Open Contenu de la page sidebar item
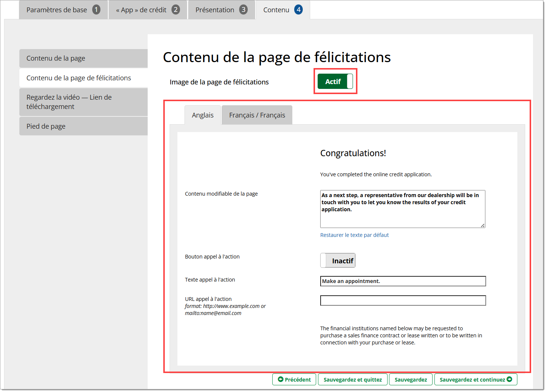Image resolution: width=546 pixels, height=392 pixels. tap(83, 58)
